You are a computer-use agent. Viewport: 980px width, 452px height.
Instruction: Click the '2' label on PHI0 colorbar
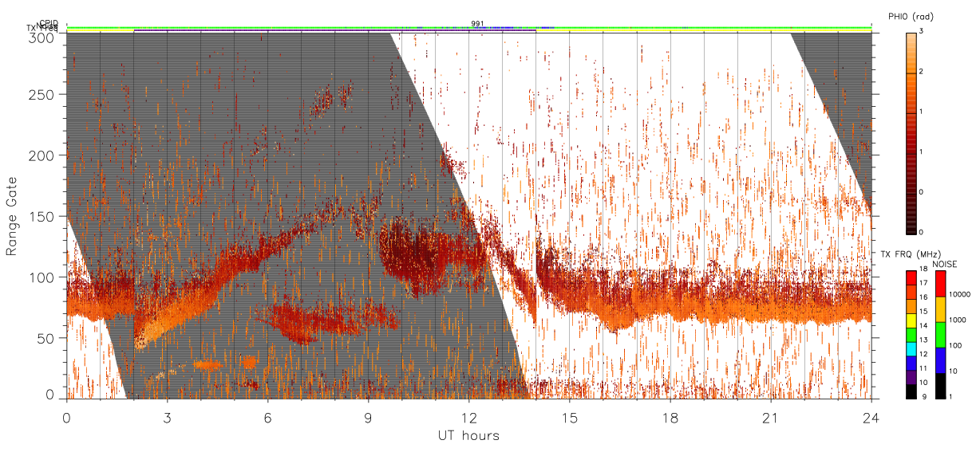coord(922,73)
